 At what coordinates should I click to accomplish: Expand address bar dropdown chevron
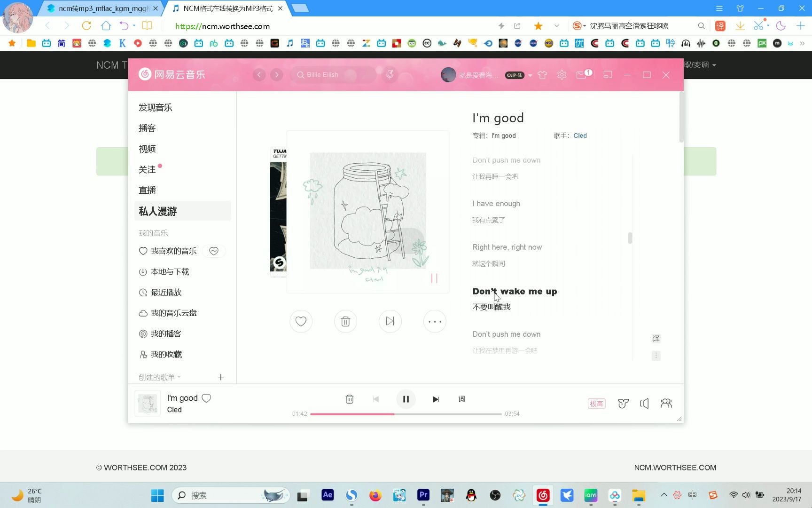[x=556, y=26]
